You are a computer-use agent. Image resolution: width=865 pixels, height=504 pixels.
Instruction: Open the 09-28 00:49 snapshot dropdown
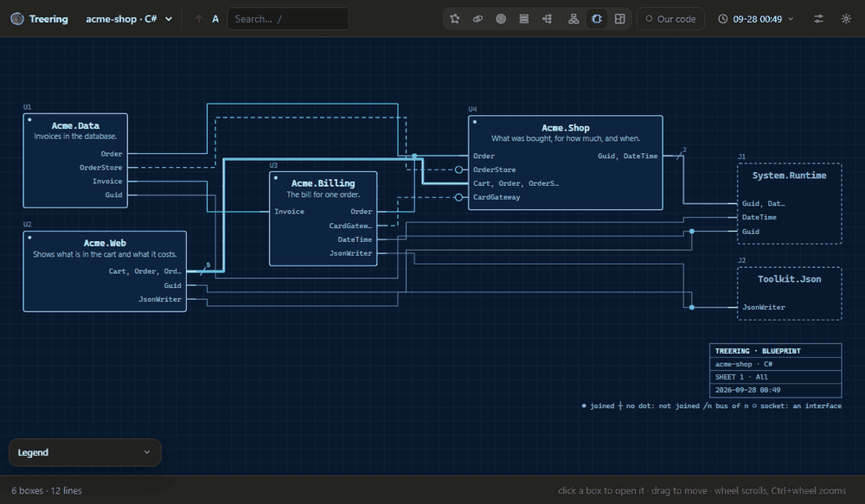click(756, 19)
